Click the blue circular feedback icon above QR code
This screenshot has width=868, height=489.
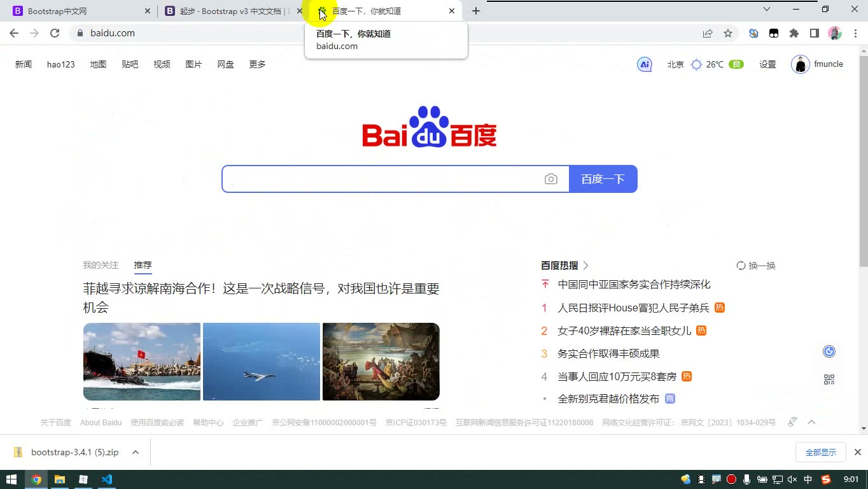(829, 351)
